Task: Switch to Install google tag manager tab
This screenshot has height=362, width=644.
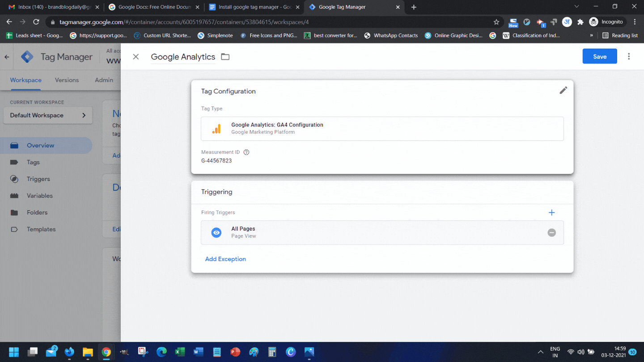Action: [x=254, y=7]
